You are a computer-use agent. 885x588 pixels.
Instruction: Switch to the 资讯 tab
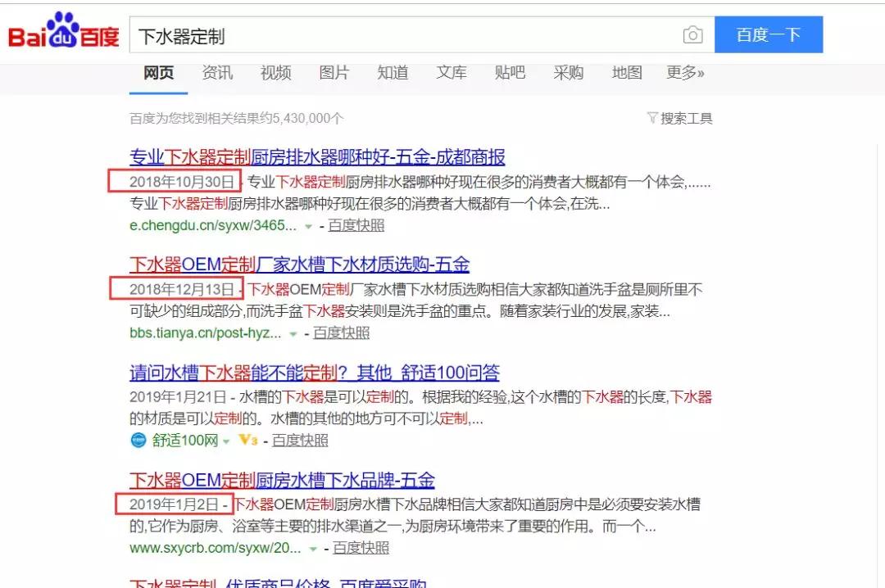(x=217, y=73)
